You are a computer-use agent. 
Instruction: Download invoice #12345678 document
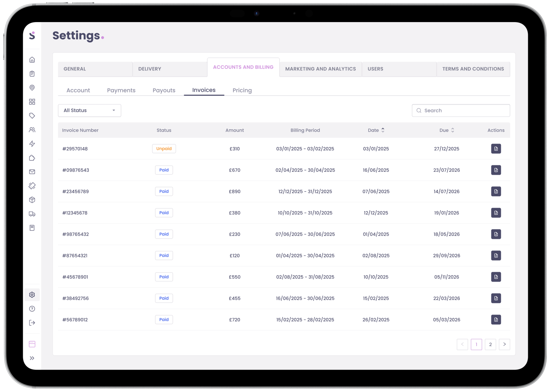[x=496, y=213]
